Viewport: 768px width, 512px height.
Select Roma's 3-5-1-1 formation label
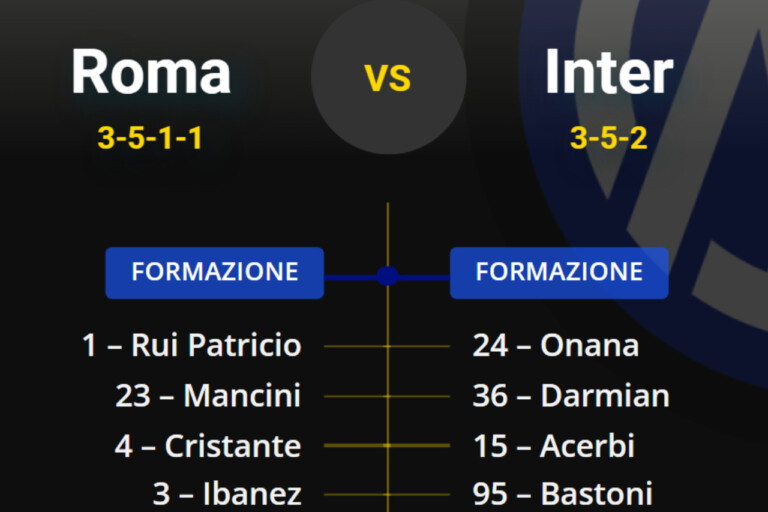point(150,138)
